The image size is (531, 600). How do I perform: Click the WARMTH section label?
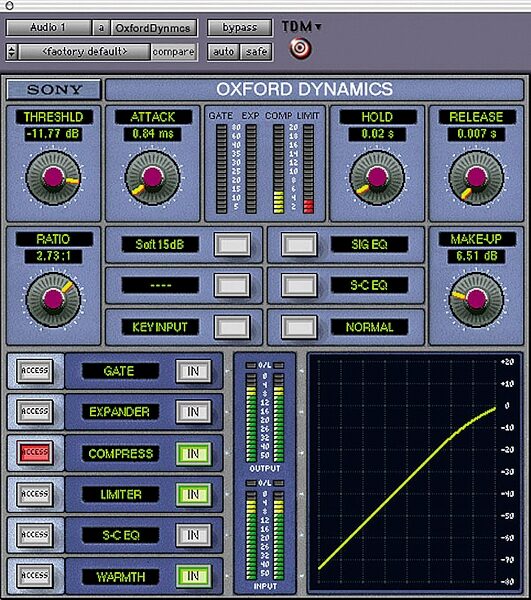(120, 577)
